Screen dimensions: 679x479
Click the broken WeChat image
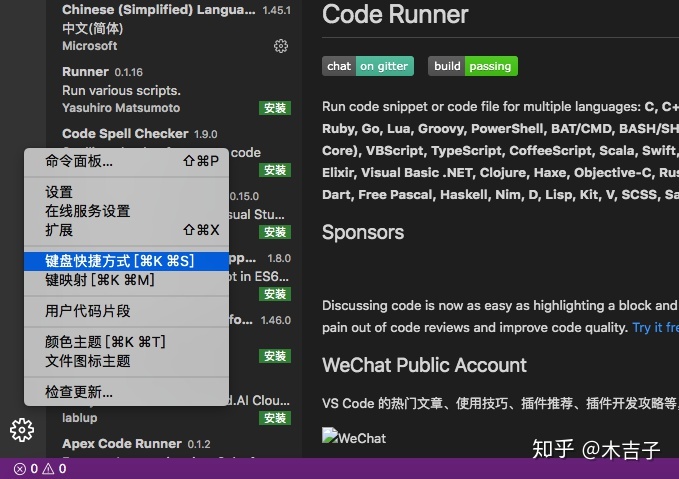[x=354, y=437]
